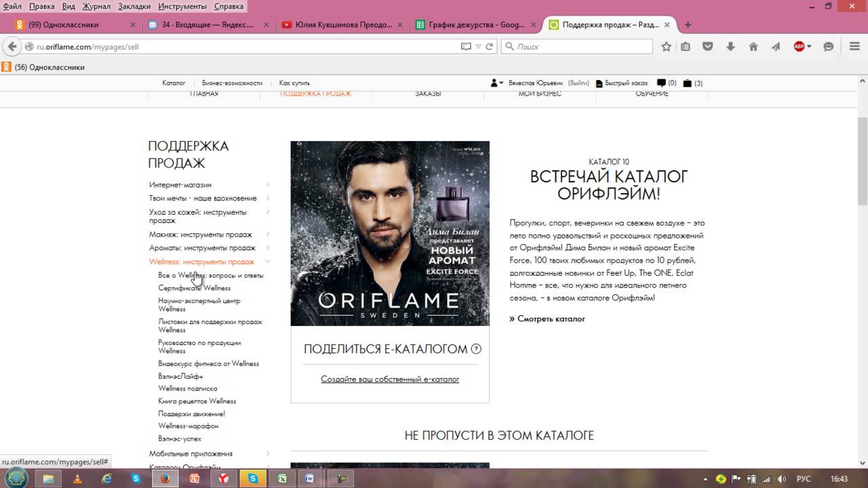The height and width of the screenshot is (488, 868).
Task: Click the РУС language indicator in tray
Action: click(804, 479)
